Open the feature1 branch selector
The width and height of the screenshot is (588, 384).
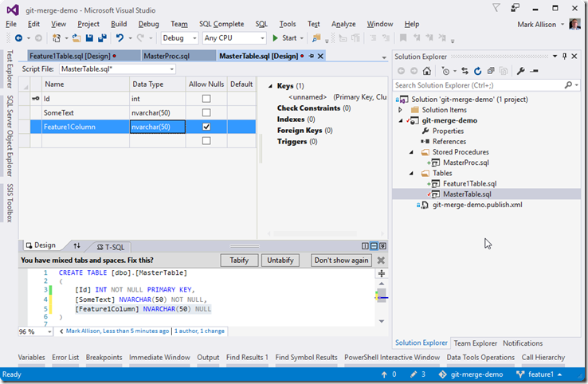[539, 374]
